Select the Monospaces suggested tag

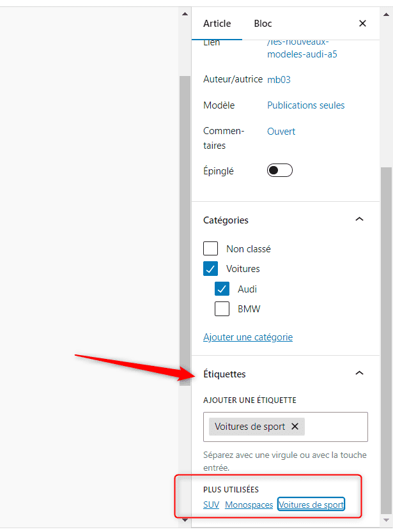(x=249, y=505)
